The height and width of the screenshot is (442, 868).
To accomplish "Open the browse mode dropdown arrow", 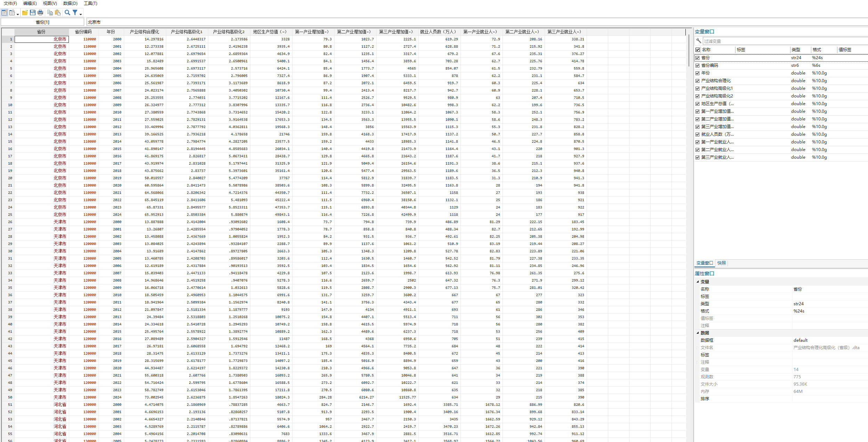I will click(18, 14).
